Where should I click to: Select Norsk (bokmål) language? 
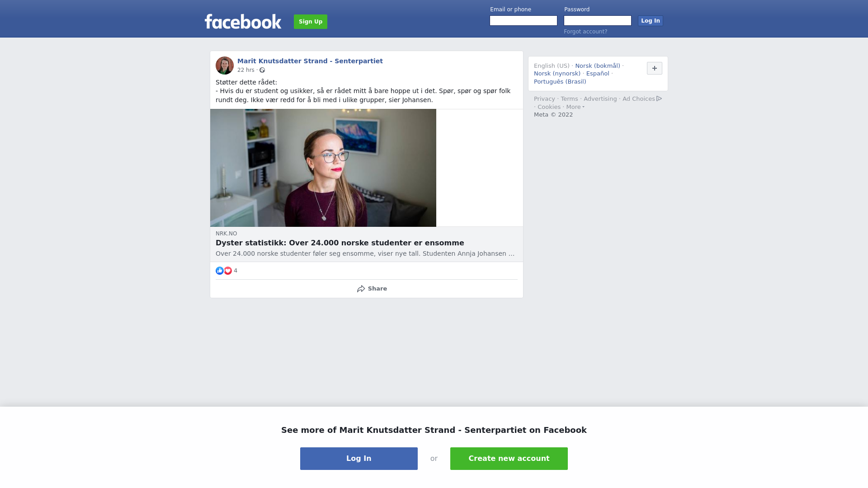[598, 66]
